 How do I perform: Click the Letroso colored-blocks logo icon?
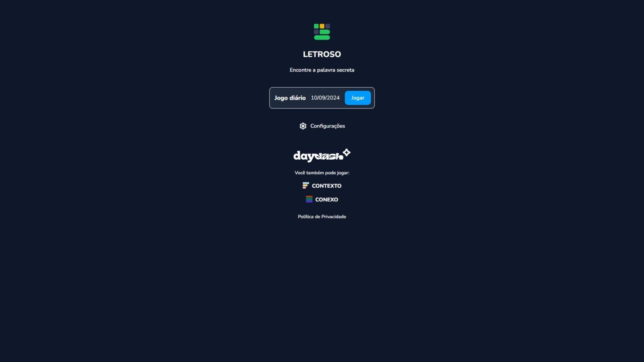click(322, 32)
